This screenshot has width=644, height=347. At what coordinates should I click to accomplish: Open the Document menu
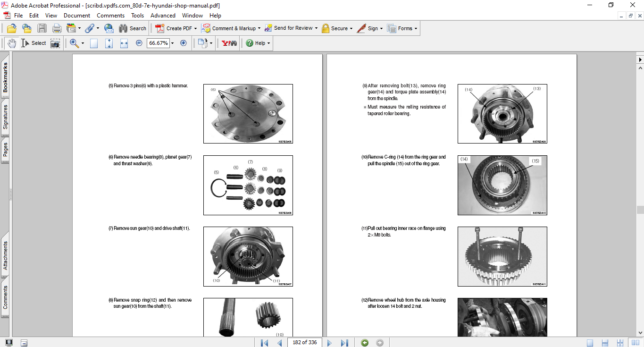[x=77, y=16]
